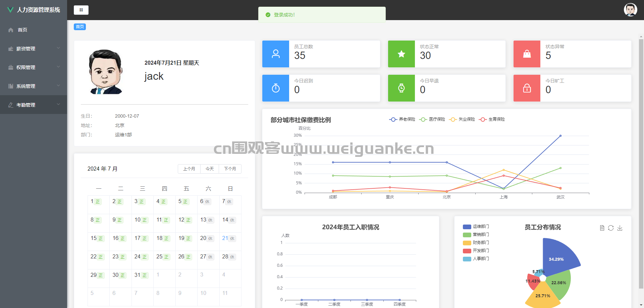Toggle 开发部门 in pie legend

click(476, 251)
